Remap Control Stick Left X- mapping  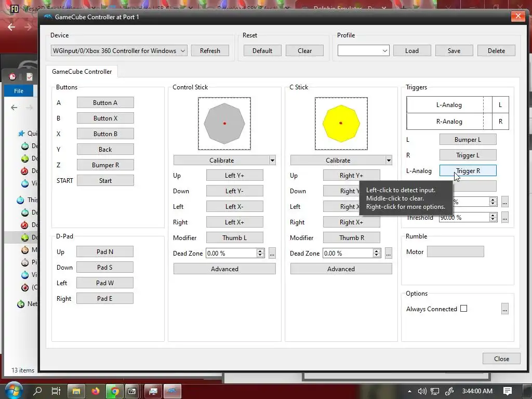coord(234,207)
